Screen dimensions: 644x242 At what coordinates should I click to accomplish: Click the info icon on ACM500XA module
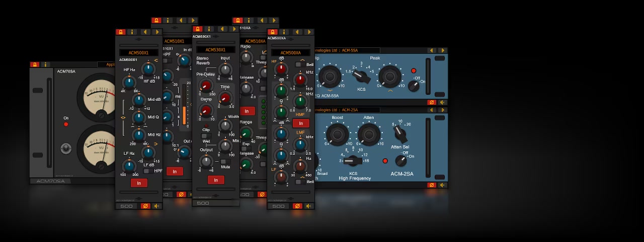coord(285,32)
